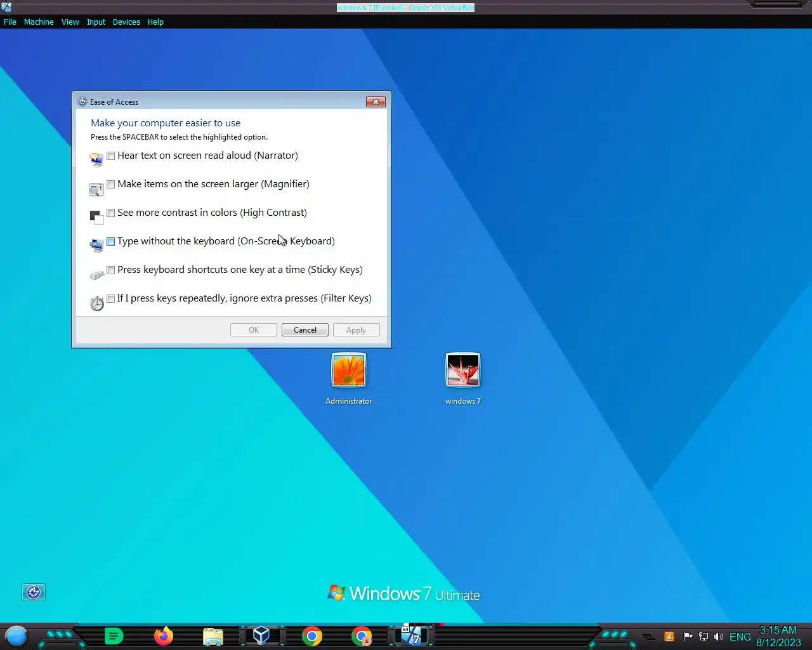The width and height of the screenshot is (812, 650).
Task: Switch to the Windows 7 VM taskbar item
Action: point(411,635)
